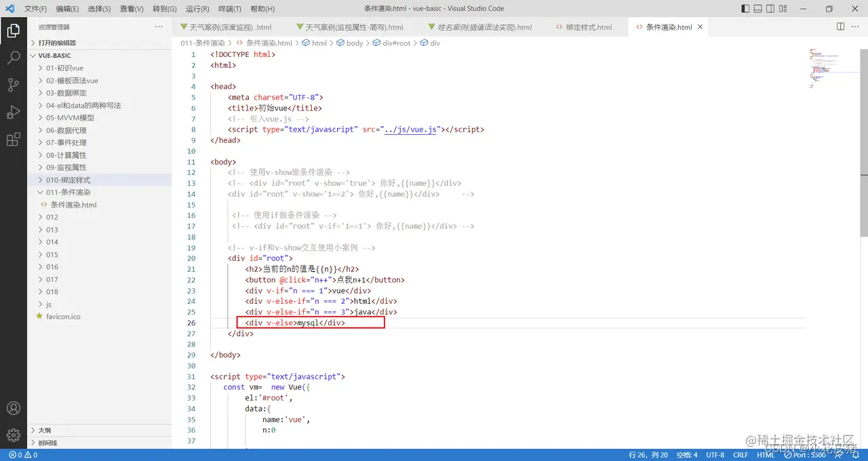
Task: Collapse folder 011-条件渲染
Action: click(100, 192)
